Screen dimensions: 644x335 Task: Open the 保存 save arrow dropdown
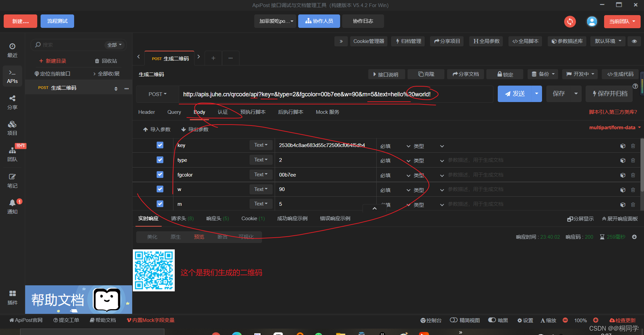(576, 94)
